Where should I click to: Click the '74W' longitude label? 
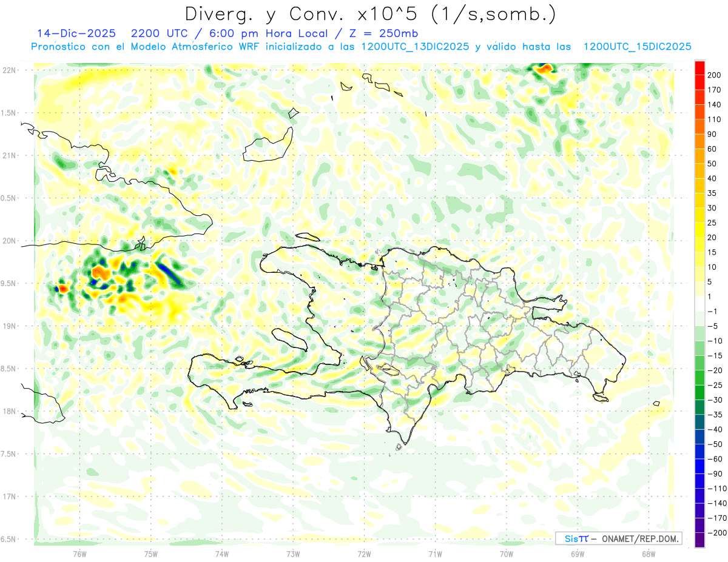pos(222,553)
